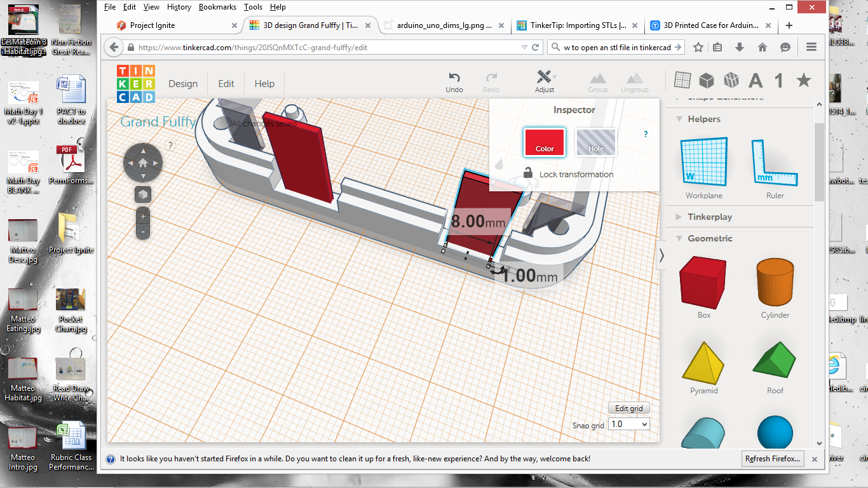Click the Ungroup shapes icon
Screen dimensions: 868x488
(634, 78)
